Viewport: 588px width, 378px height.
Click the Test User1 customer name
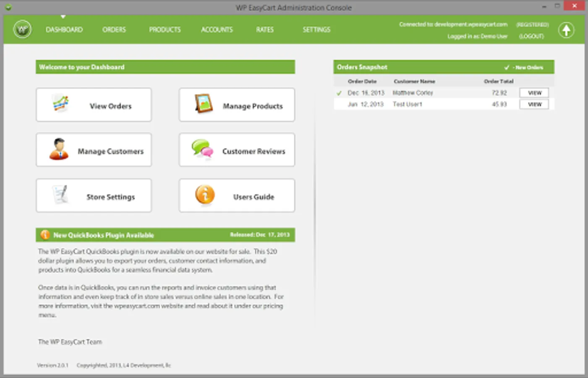(407, 104)
